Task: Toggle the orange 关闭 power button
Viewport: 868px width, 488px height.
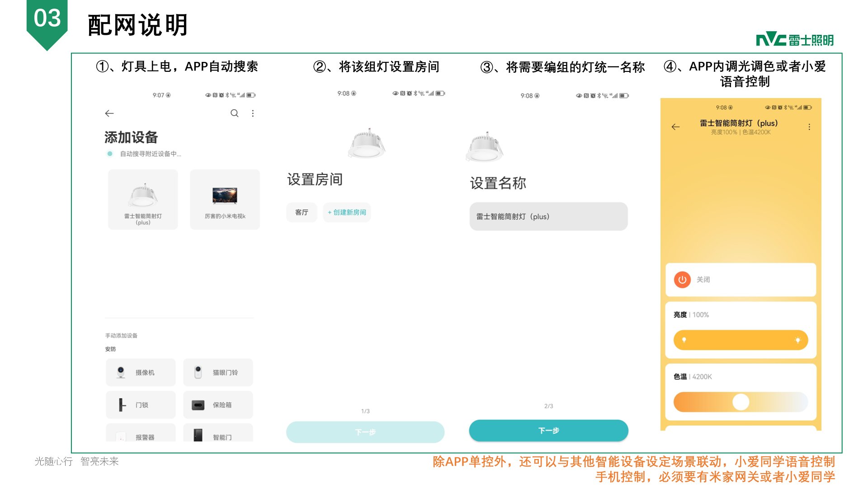Action: 682,280
